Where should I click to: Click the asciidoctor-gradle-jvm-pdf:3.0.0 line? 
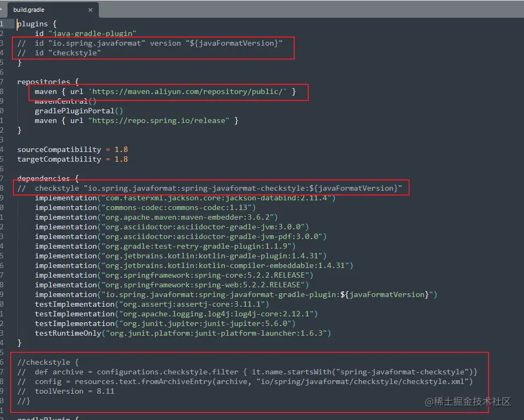pos(180,237)
